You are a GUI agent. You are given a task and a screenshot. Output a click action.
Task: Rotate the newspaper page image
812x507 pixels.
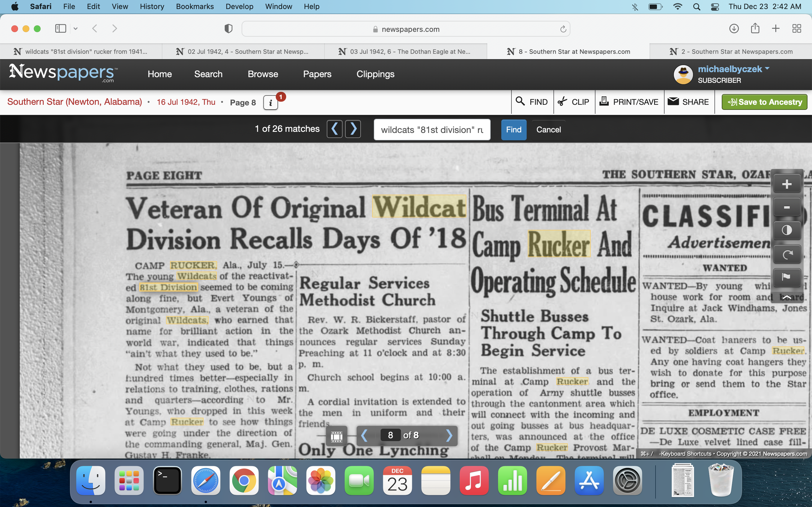tap(787, 254)
